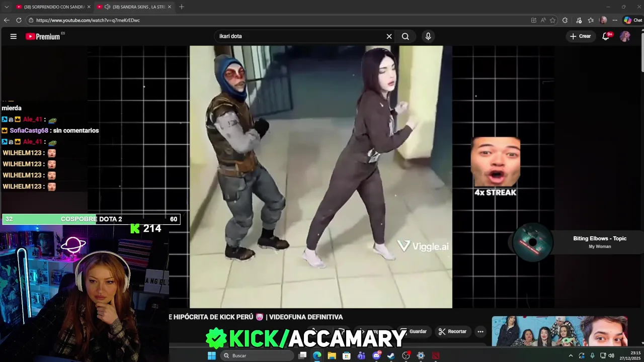The width and height of the screenshot is (644, 362).
Task: Open File Explorer from taskbar
Action: [332, 355]
